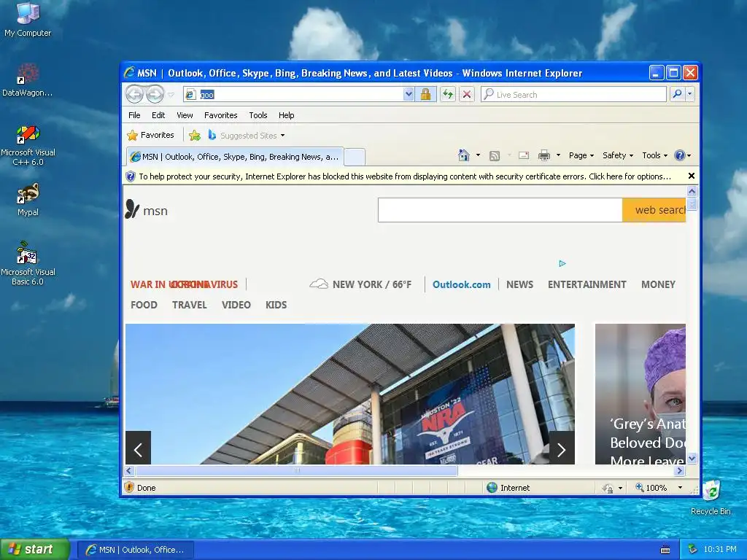The width and height of the screenshot is (747, 560).
Task: Open the Tools menu in menu bar
Action: tap(258, 115)
